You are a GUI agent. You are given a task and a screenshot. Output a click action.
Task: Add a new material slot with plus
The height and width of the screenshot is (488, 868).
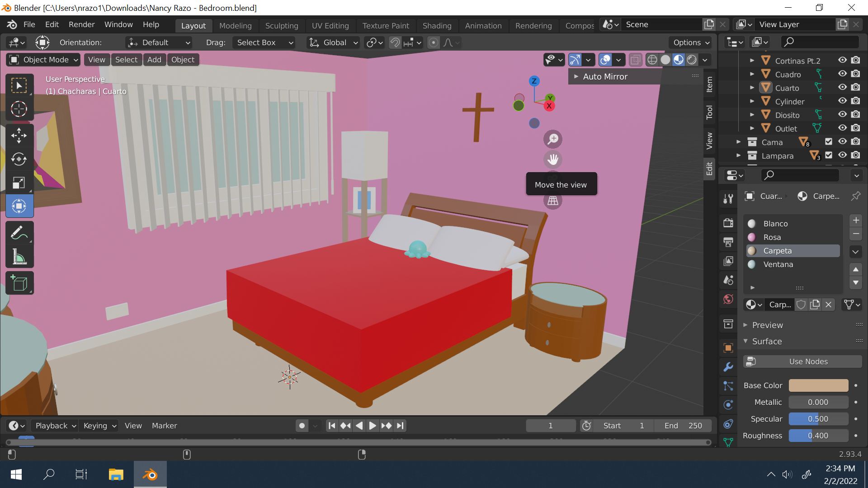click(855, 221)
